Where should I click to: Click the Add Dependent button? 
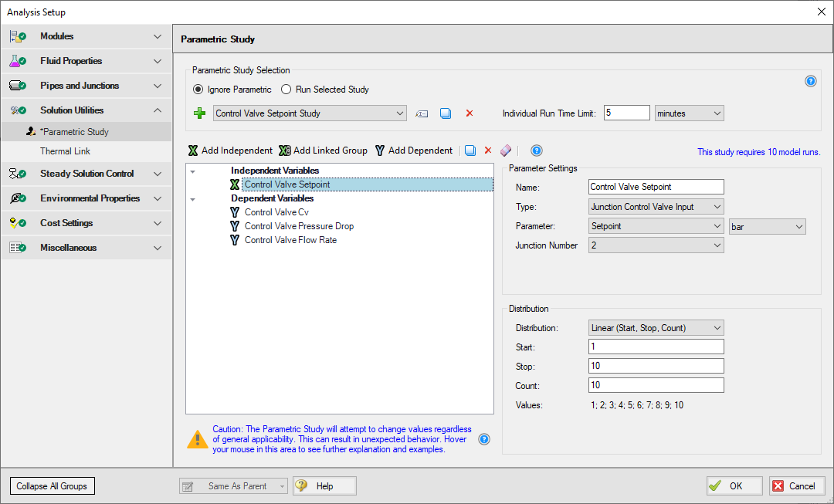414,151
